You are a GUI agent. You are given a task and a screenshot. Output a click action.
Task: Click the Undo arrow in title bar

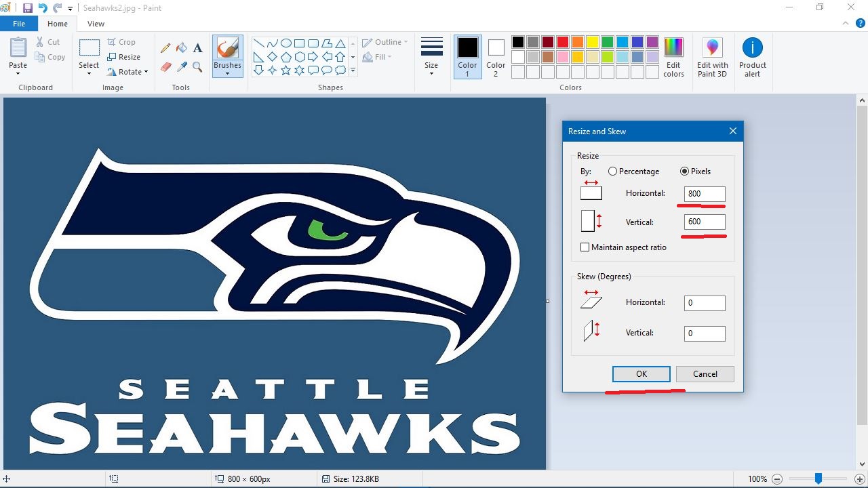pos(43,8)
